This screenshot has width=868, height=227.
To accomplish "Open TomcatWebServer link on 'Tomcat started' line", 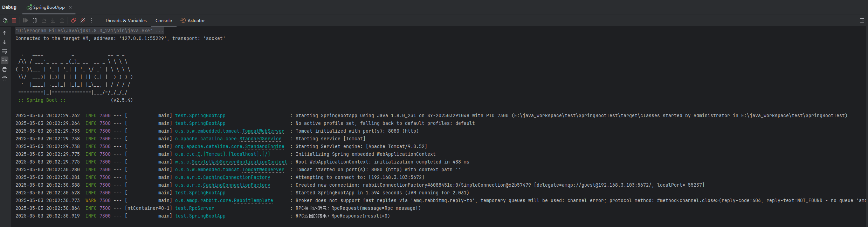I will pyautogui.click(x=263, y=170).
